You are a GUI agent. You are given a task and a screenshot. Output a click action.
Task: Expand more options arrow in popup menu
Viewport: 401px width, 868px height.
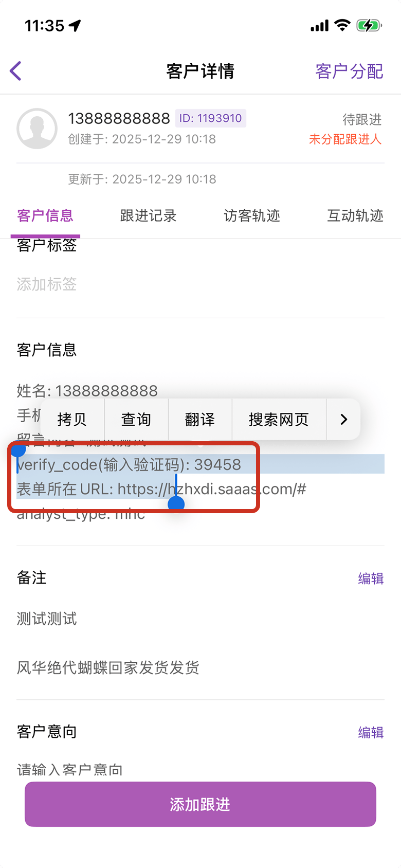(x=343, y=420)
